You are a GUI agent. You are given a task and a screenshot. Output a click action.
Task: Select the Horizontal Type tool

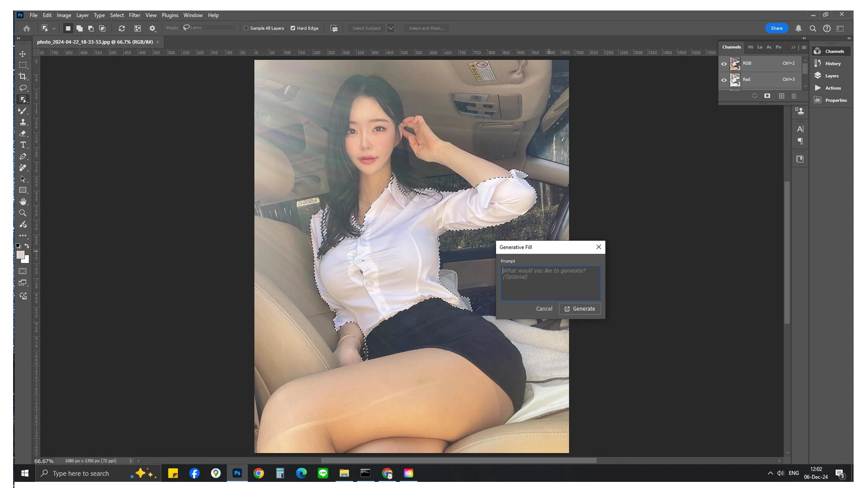click(x=23, y=145)
